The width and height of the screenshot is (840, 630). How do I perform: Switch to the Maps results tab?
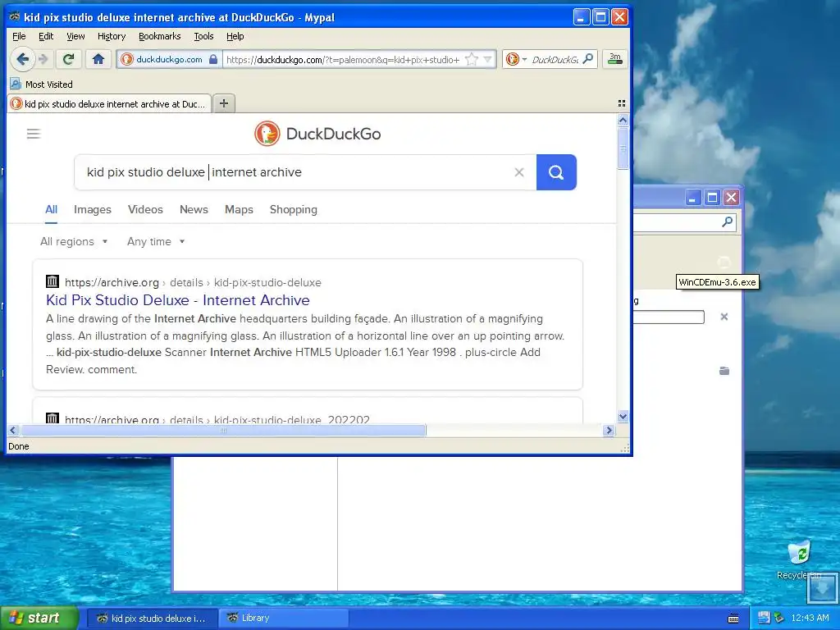(239, 209)
